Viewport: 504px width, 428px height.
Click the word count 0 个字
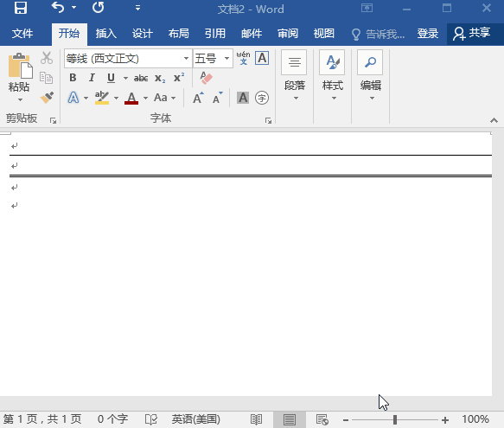112,419
